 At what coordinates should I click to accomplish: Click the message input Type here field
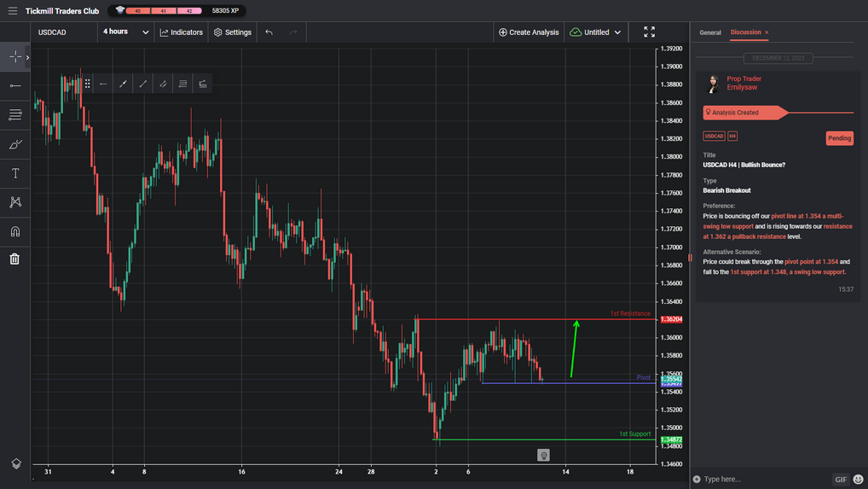click(x=767, y=479)
